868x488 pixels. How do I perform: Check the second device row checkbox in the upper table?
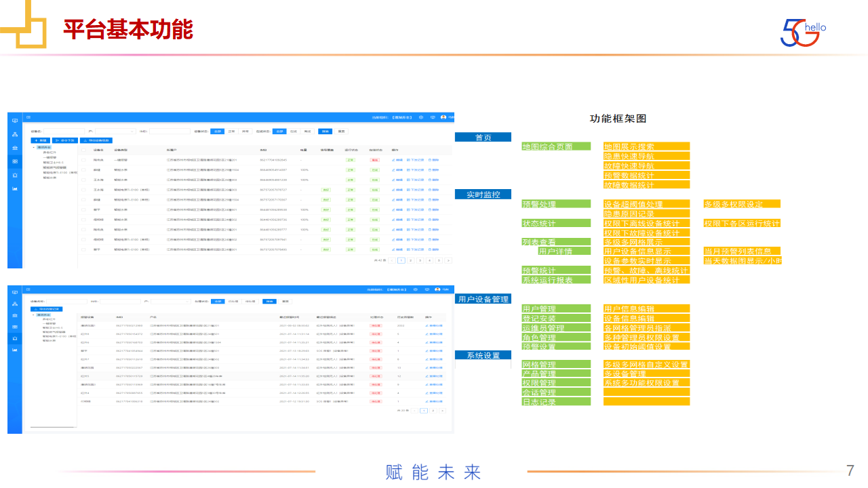coord(84,170)
